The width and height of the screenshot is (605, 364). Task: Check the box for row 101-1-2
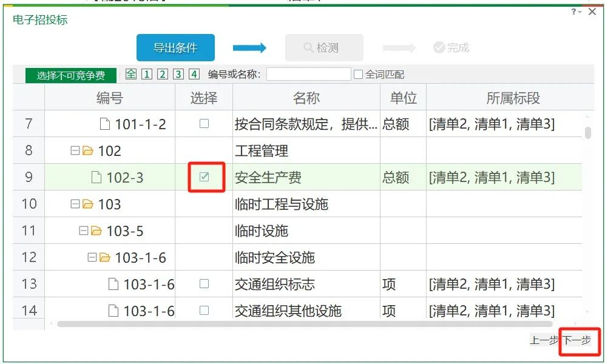click(204, 123)
